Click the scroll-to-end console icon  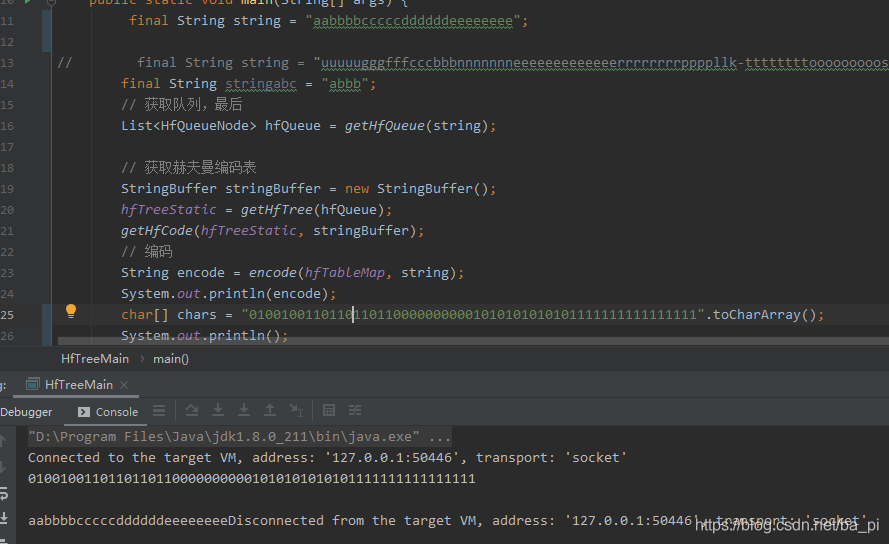[x=3, y=517]
